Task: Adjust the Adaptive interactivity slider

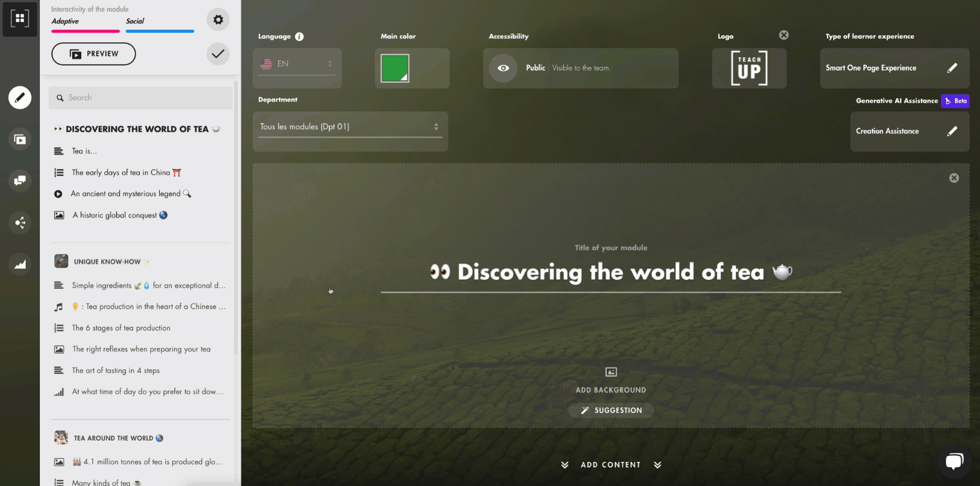Action: (85, 31)
